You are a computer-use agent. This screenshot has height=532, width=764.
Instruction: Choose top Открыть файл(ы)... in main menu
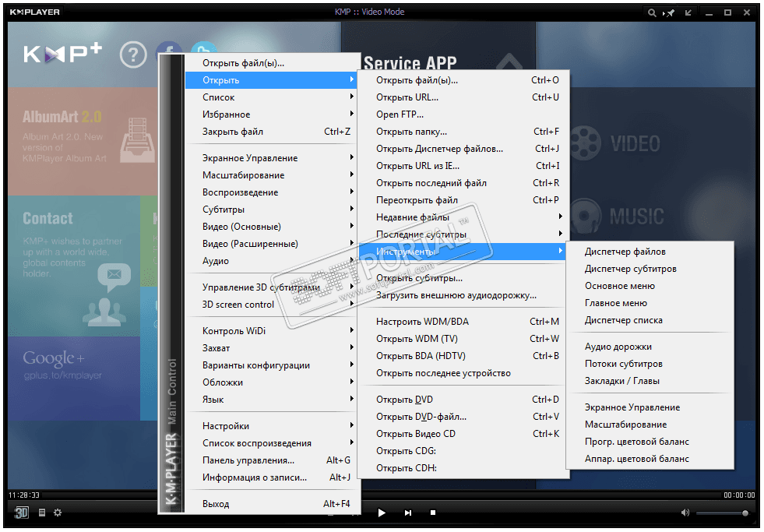pyautogui.click(x=271, y=63)
